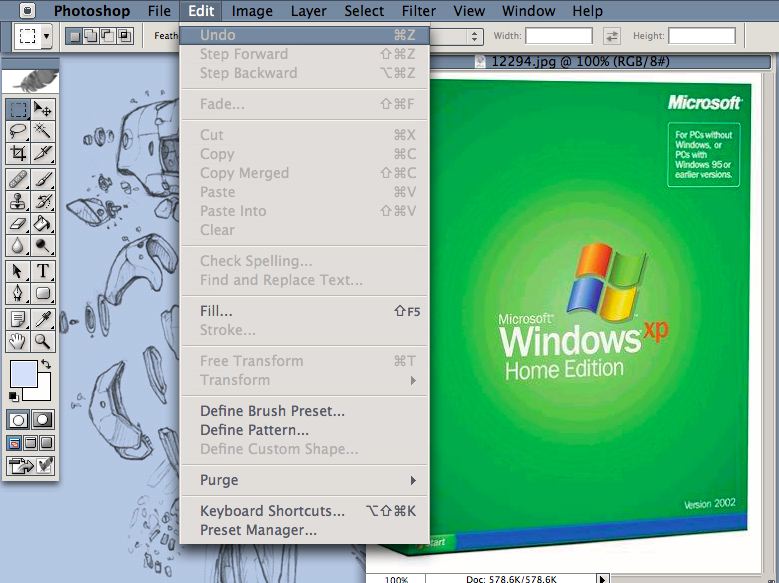Open the Style dropdown stepper in options bar
The width and height of the screenshot is (779, 583).
pos(474,36)
